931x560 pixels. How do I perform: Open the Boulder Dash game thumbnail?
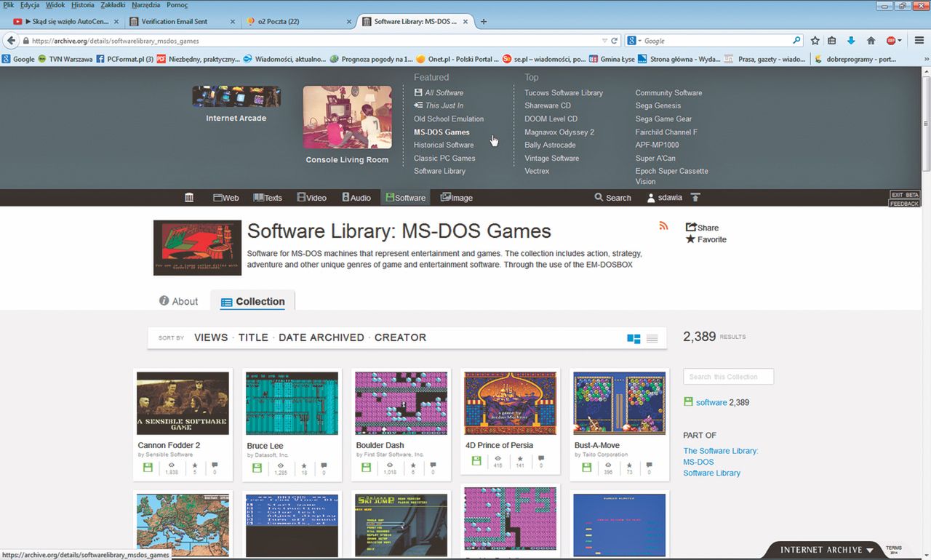[401, 404]
